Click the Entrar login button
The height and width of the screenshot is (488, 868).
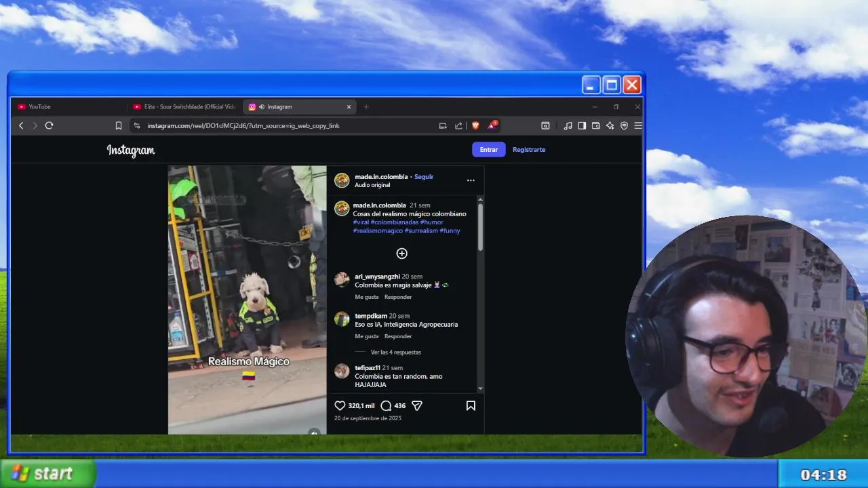489,150
